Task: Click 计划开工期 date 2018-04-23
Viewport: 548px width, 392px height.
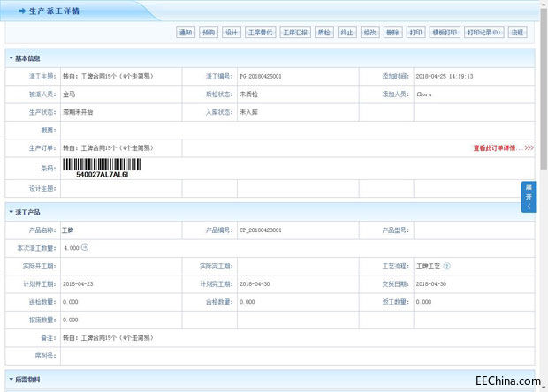Action: pos(78,284)
